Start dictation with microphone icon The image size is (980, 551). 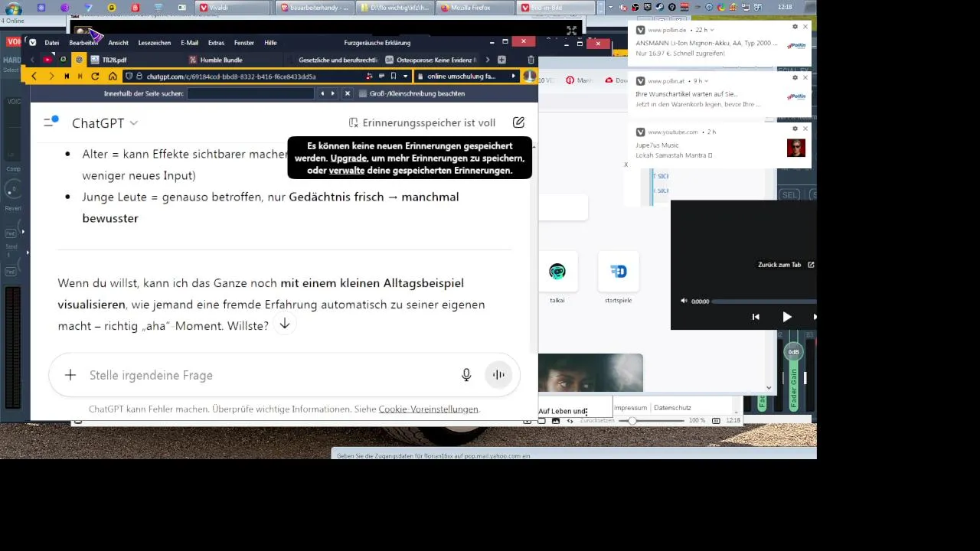coord(466,375)
